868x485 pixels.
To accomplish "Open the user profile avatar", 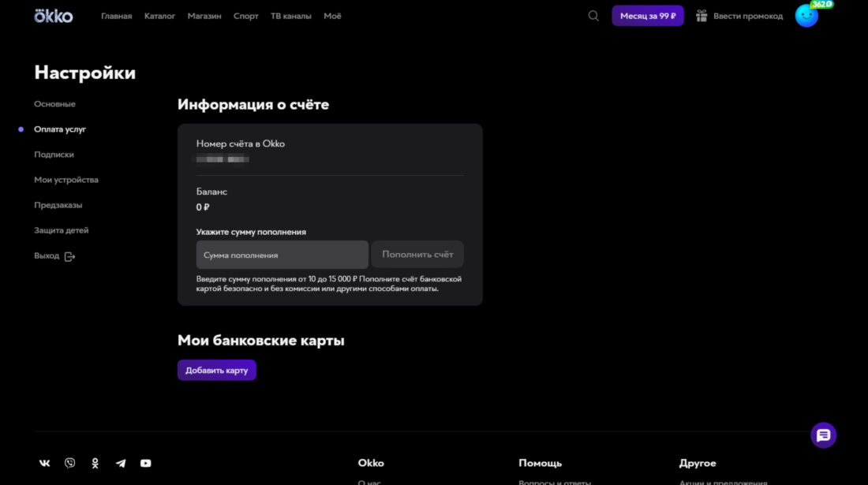I will point(806,16).
